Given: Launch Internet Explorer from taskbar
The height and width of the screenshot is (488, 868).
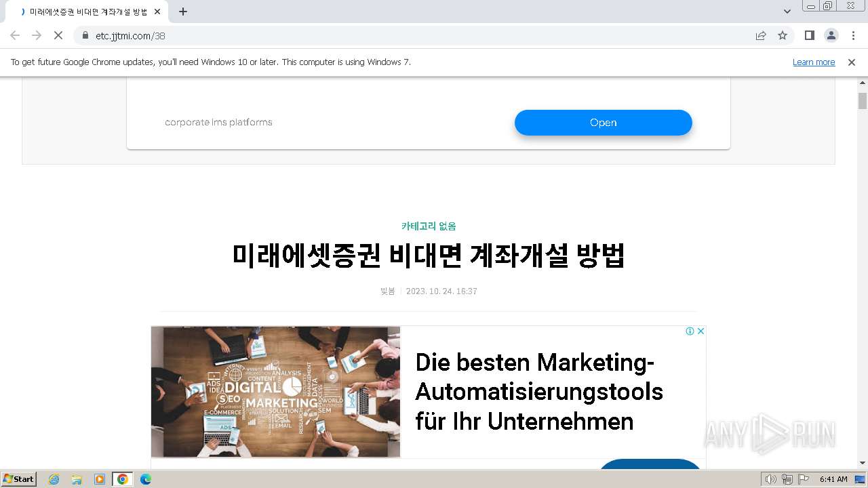Looking at the screenshot, I should click(x=54, y=479).
